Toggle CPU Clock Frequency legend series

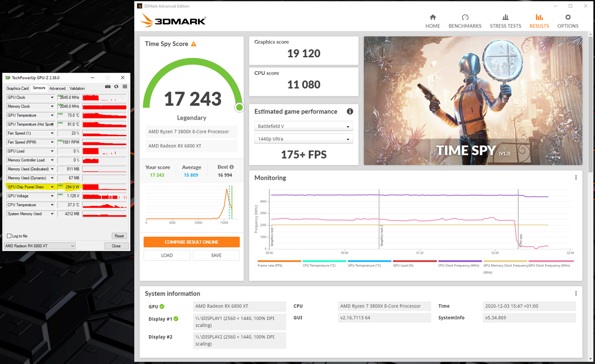point(459,264)
